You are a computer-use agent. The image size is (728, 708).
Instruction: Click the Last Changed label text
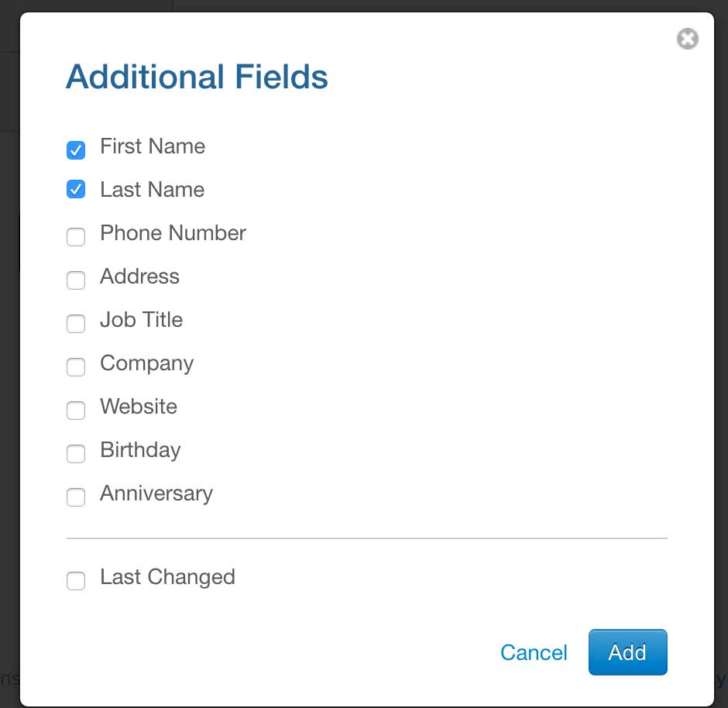click(167, 577)
